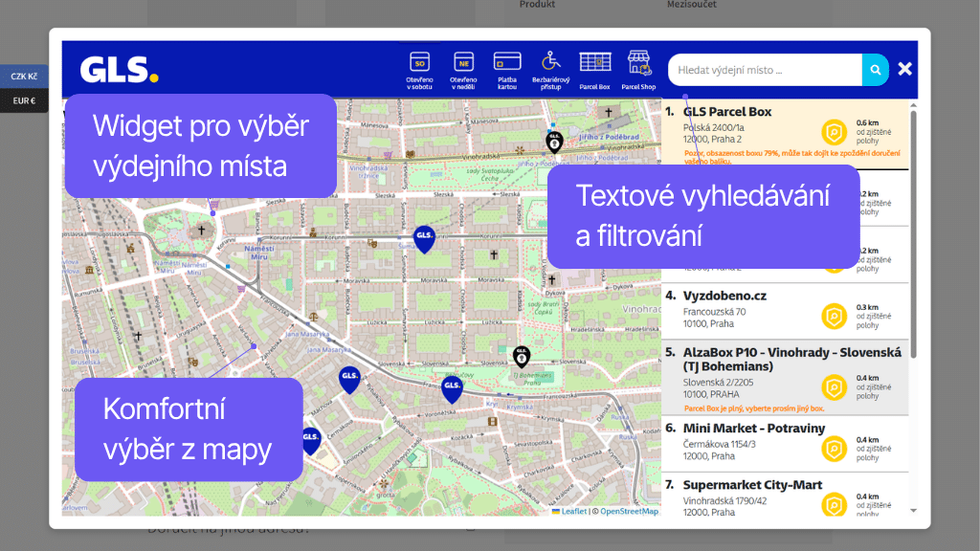The height and width of the screenshot is (551, 980).
Task: Click the black parcel box marker near Jiřího z Poděbrad
Action: click(554, 142)
